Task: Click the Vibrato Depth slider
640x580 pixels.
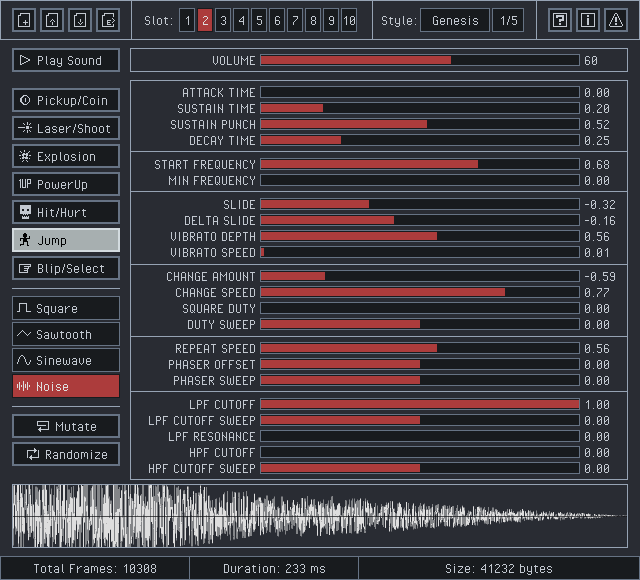Action: click(x=420, y=236)
